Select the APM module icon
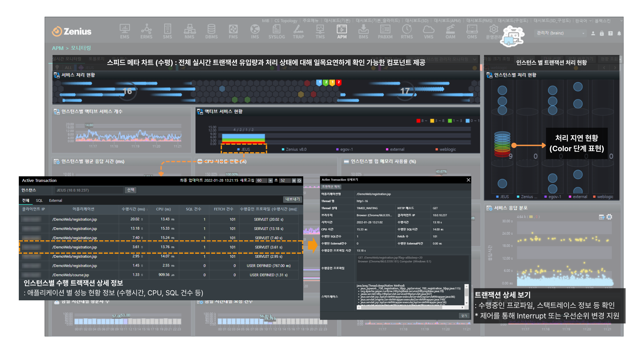Image resolution: width=644 pixels, height=362 pixels. pos(342,32)
